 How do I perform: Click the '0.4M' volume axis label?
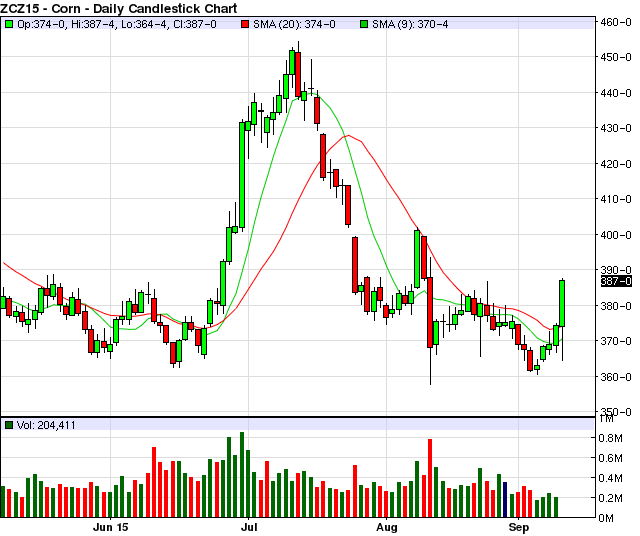(611, 478)
